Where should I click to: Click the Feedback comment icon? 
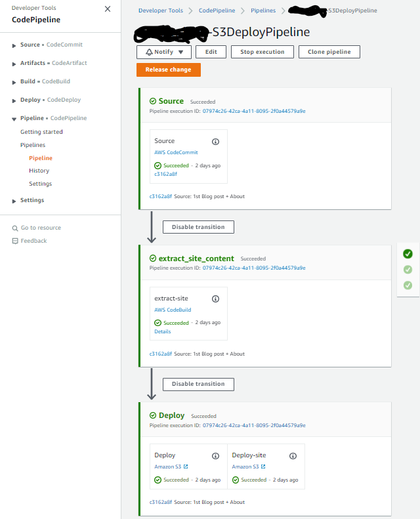(x=15, y=241)
